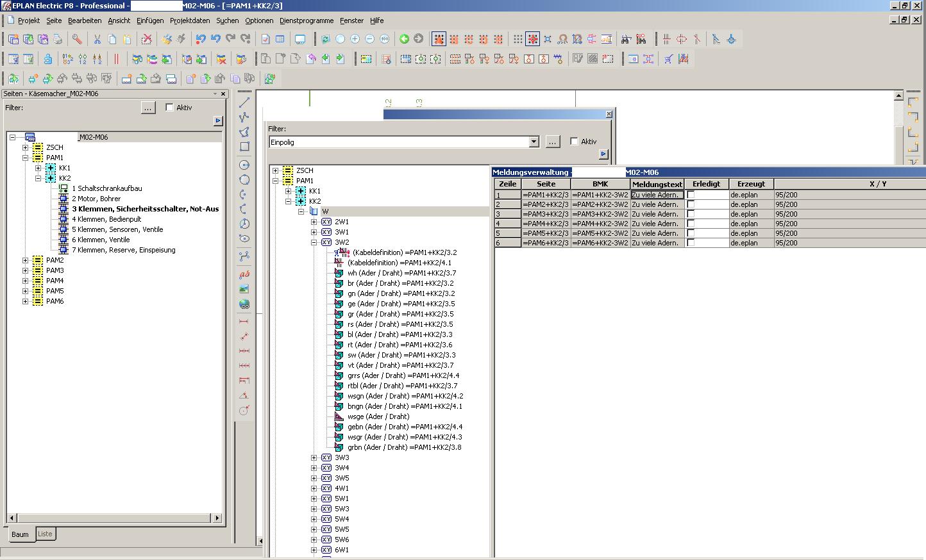Expand the 5W1 cable node
926x560 pixels.
314,498
